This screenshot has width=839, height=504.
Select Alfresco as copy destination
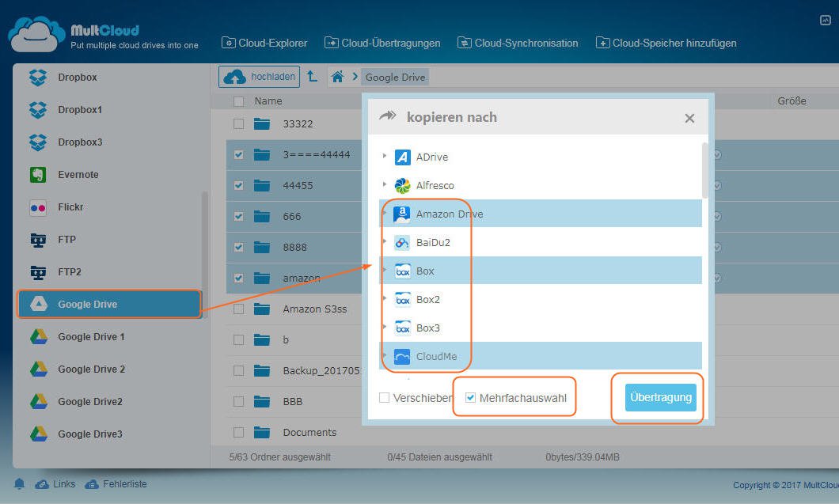point(435,186)
